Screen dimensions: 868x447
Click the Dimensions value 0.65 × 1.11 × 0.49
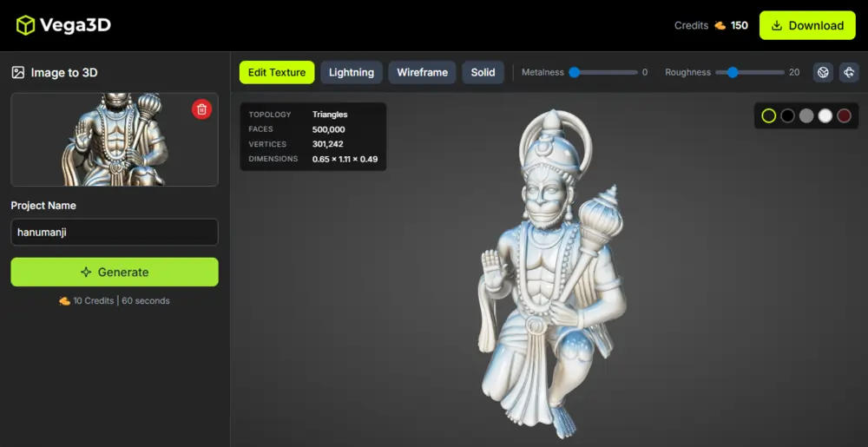345,160
